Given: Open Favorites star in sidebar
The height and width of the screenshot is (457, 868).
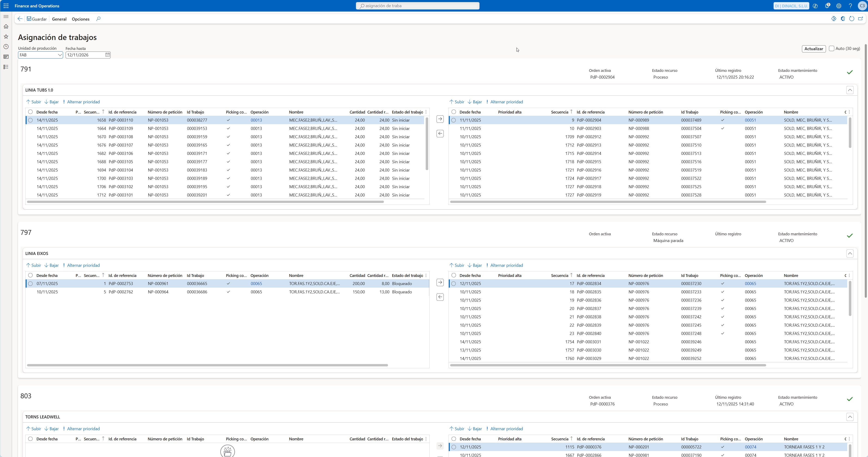Looking at the screenshot, I should [x=6, y=37].
